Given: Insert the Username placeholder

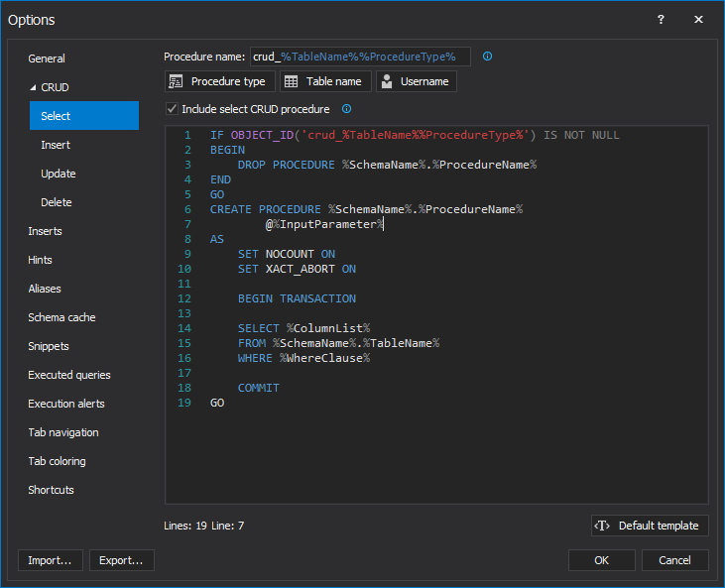Looking at the screenshot, I should (416, 81).
